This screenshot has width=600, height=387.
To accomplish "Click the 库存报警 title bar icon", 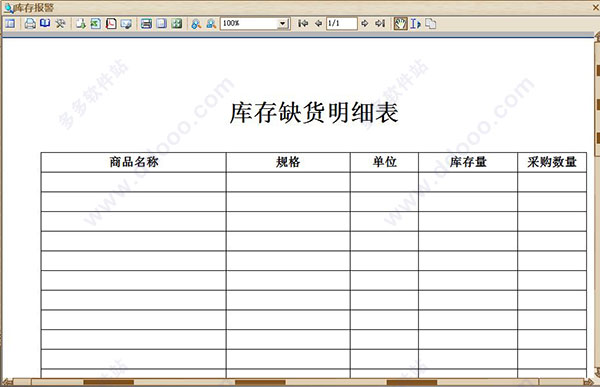I will tap(8, 8).
